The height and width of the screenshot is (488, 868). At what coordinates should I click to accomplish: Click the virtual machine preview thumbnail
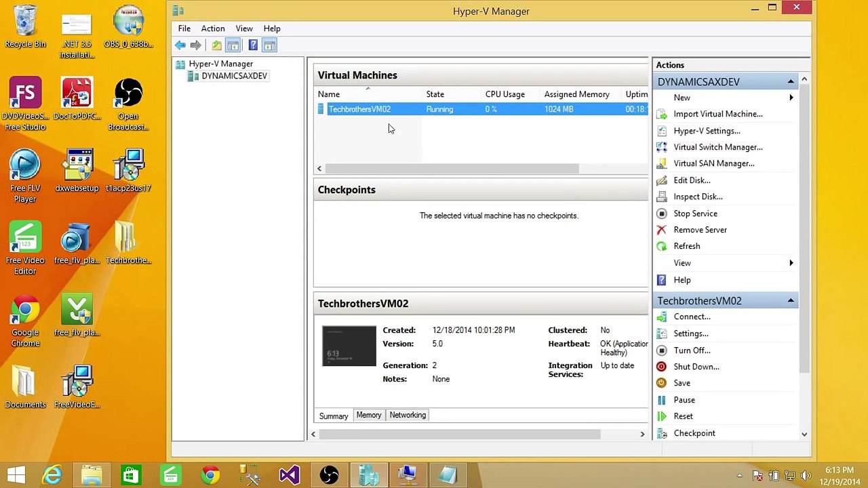(349, 346)
